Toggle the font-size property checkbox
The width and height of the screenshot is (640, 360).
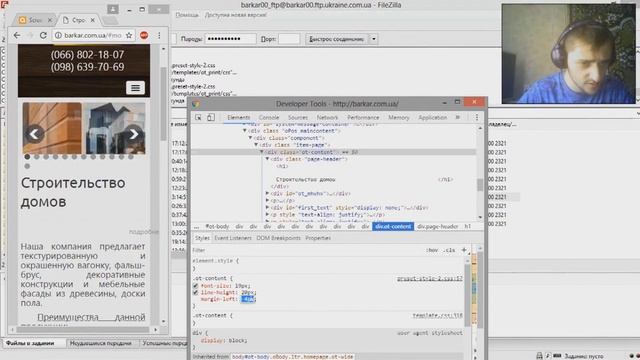click(196, 286)
